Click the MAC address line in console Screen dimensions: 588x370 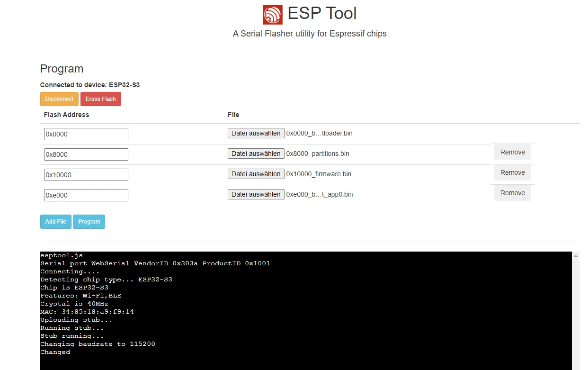[87, 312]
